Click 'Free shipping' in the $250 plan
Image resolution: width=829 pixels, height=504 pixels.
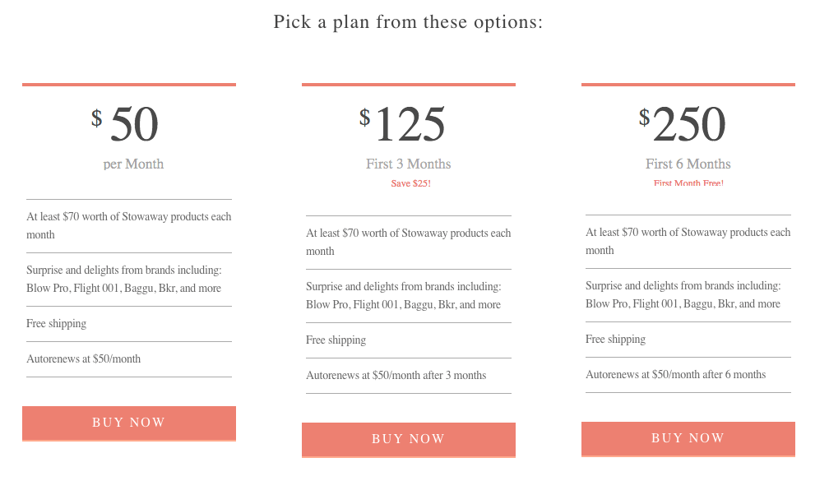tap(615, 339)
